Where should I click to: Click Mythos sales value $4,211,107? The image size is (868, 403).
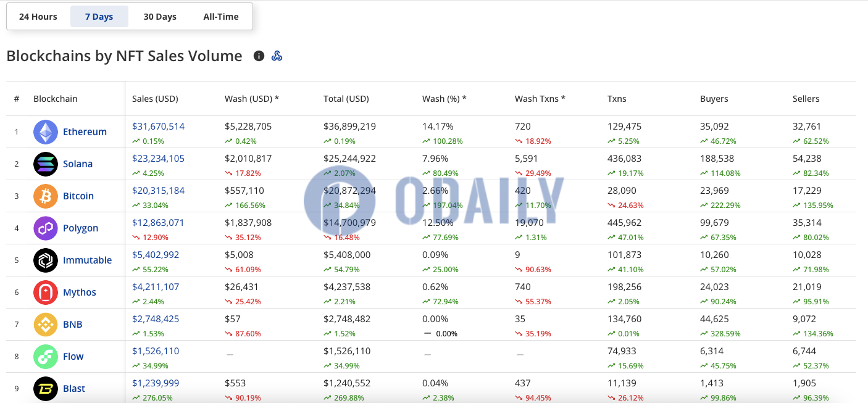coord(156,287)
